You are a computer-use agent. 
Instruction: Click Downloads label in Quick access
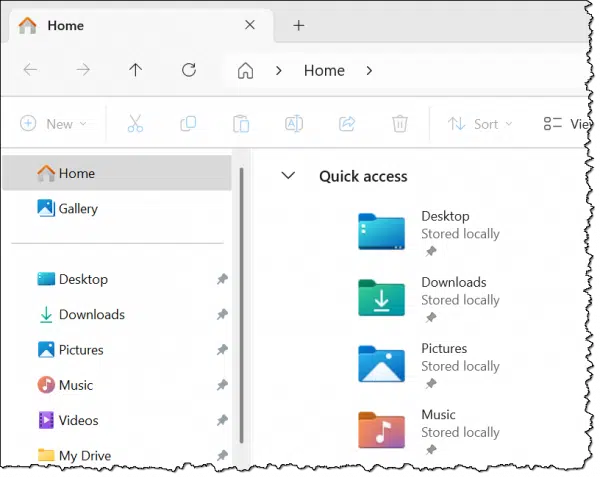454,282
